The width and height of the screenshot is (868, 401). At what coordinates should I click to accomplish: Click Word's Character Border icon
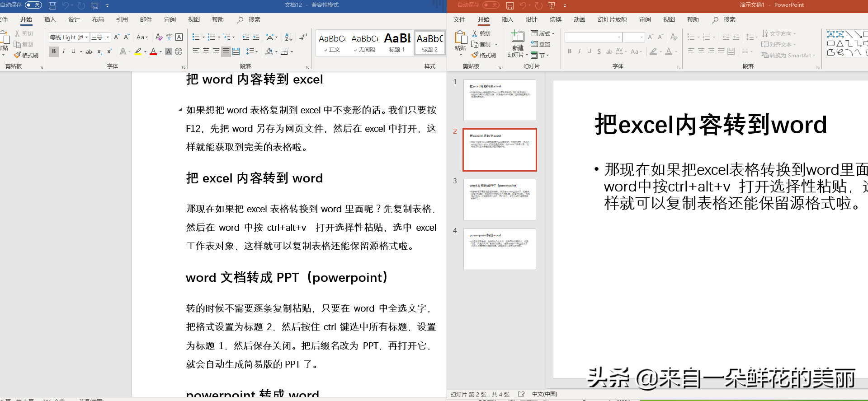pyautogui.click(x=179, y=37)
